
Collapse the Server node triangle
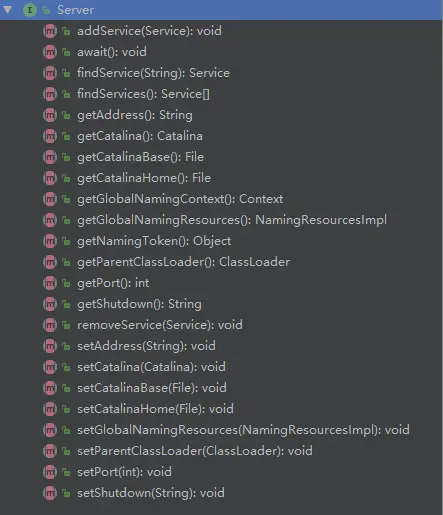[x=7, y=10]
